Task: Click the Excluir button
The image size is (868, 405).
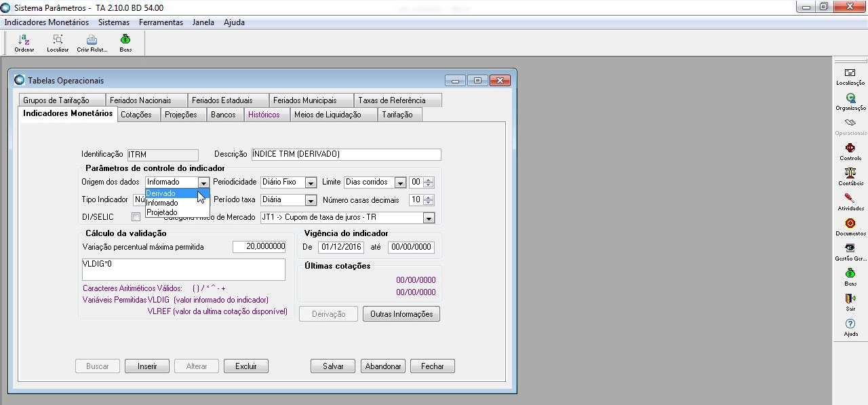Action: click(246, 366)
